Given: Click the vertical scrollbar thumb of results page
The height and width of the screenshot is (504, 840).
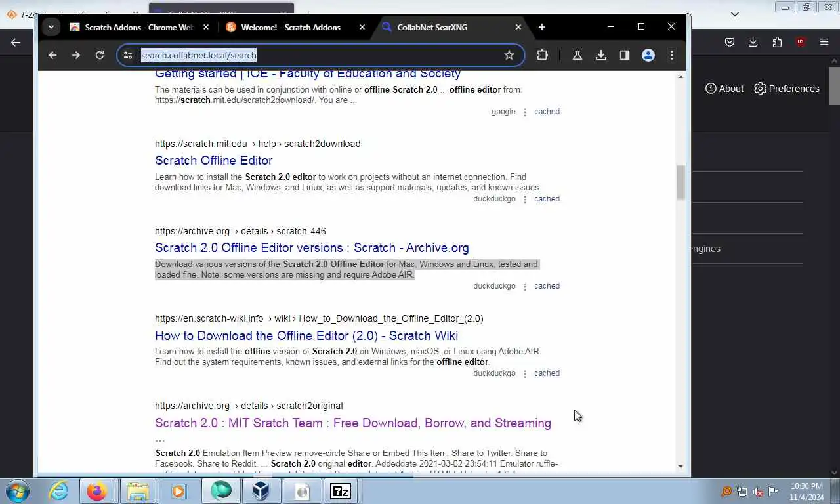Looking at the screenshot, I should pos(681,182).
